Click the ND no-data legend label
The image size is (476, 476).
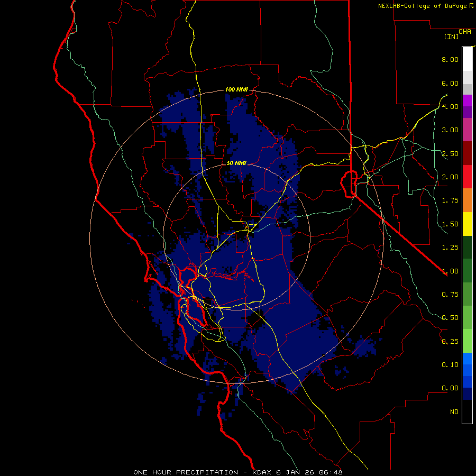[454, 412]
